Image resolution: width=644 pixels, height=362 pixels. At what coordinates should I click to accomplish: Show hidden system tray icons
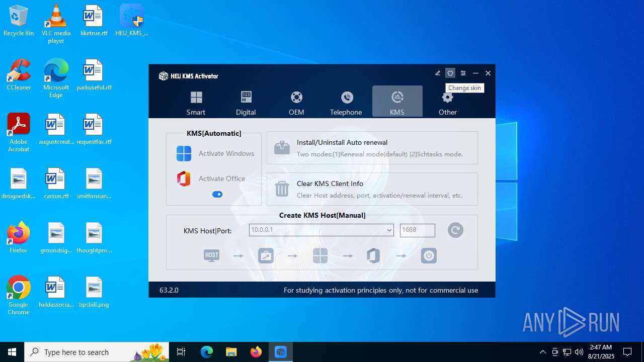542,352
